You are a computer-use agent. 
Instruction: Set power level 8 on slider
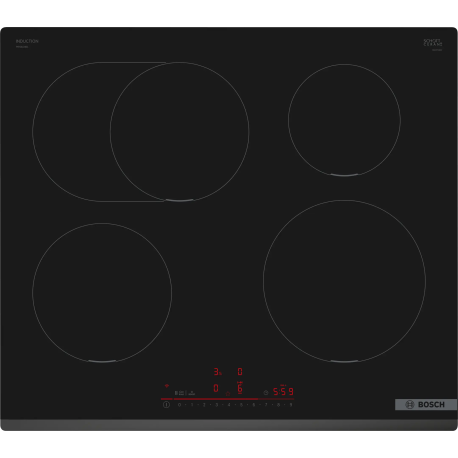point(278,405)
